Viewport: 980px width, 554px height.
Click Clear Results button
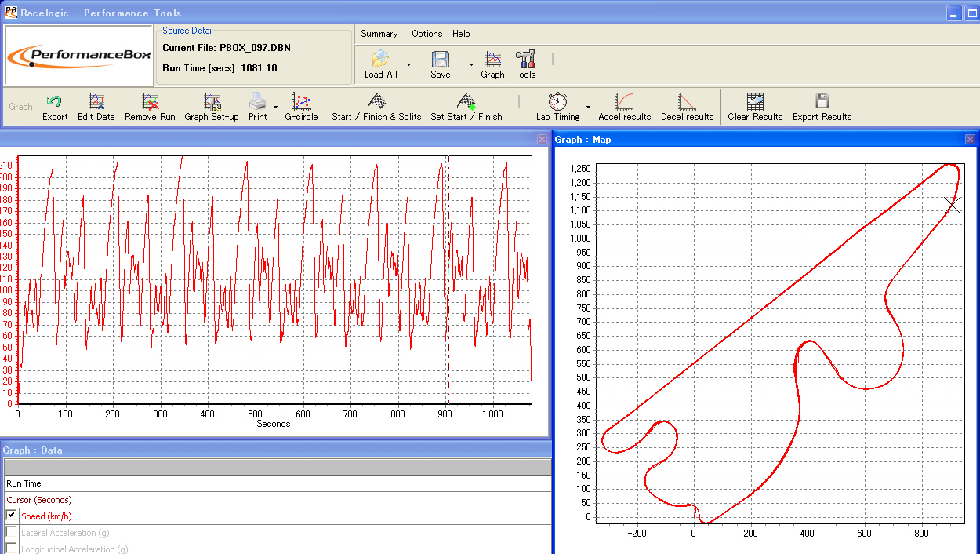point(755,101)
